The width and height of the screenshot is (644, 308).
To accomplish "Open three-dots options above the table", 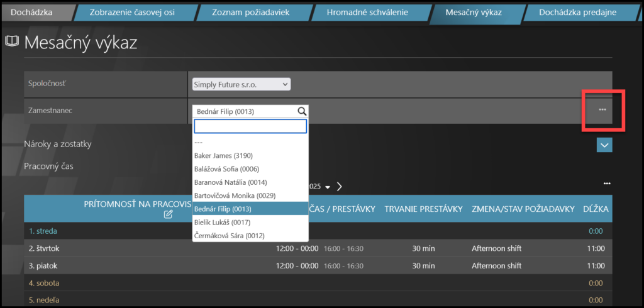I will point(607,184).
